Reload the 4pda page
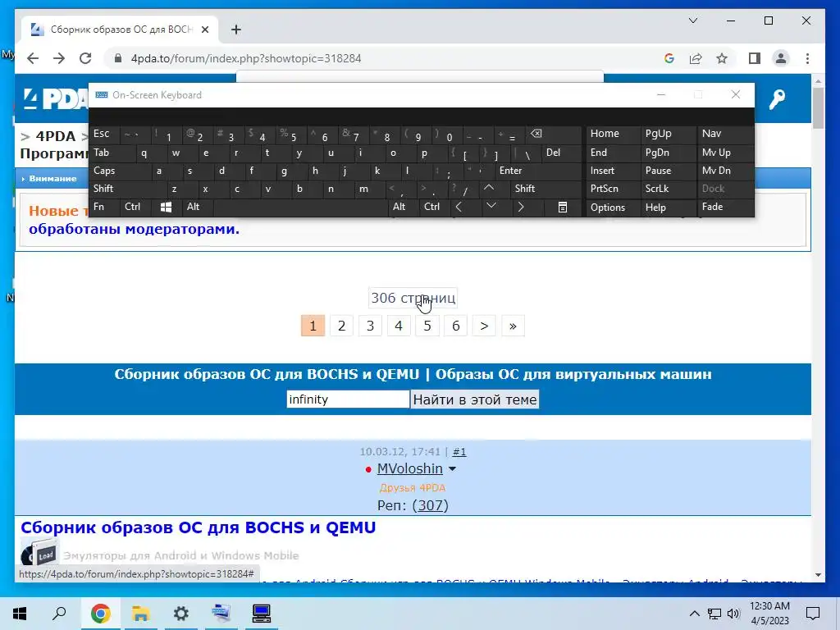The image size is (840, 630). (85, 58)
